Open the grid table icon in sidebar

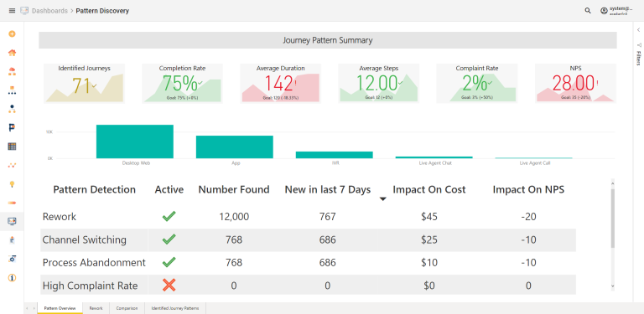pos(12,147)
